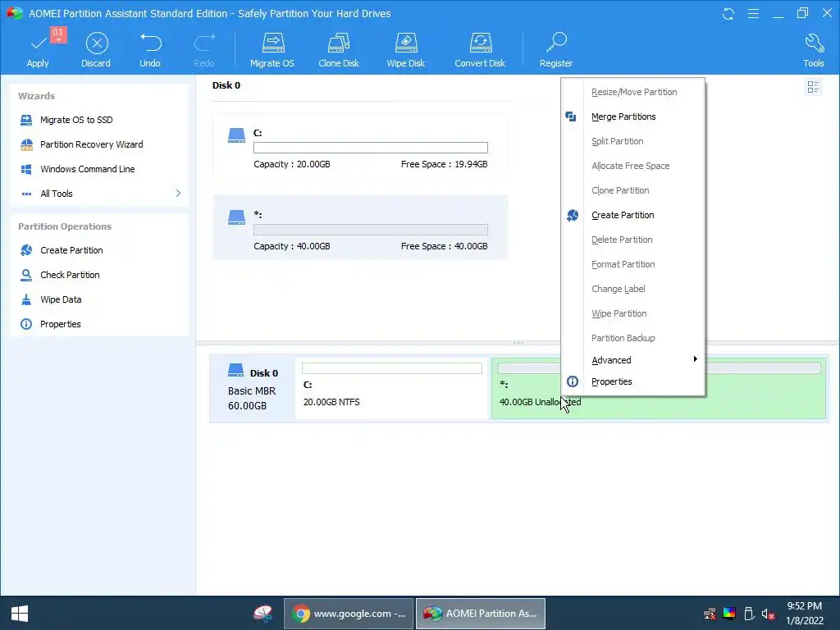Select the unallocated *: drive card
Image resolution: width=840 pixels, height=630 pixels.
point(360,228)
